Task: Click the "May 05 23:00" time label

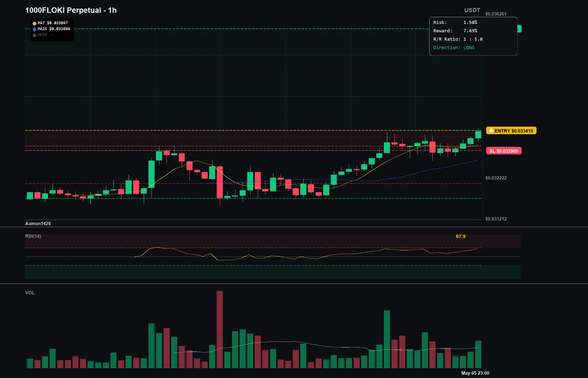Action: point(475,373)
